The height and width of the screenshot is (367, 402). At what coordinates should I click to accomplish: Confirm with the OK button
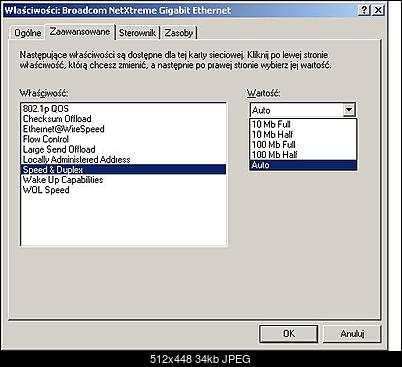(x=288, y=333)
